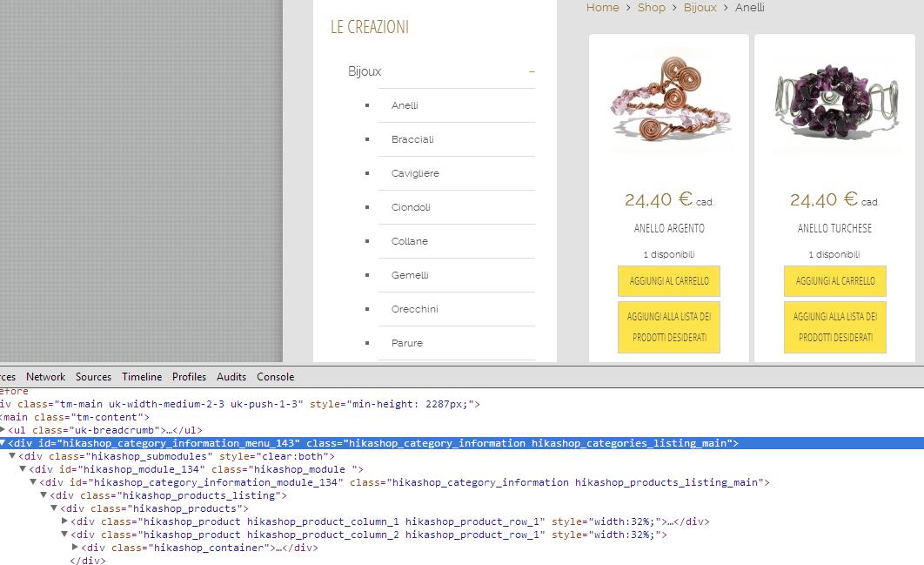This screenshot has height=565, width=924.
Task: Collapse the hikashop_submodules div node
Action: click(12, 456)
